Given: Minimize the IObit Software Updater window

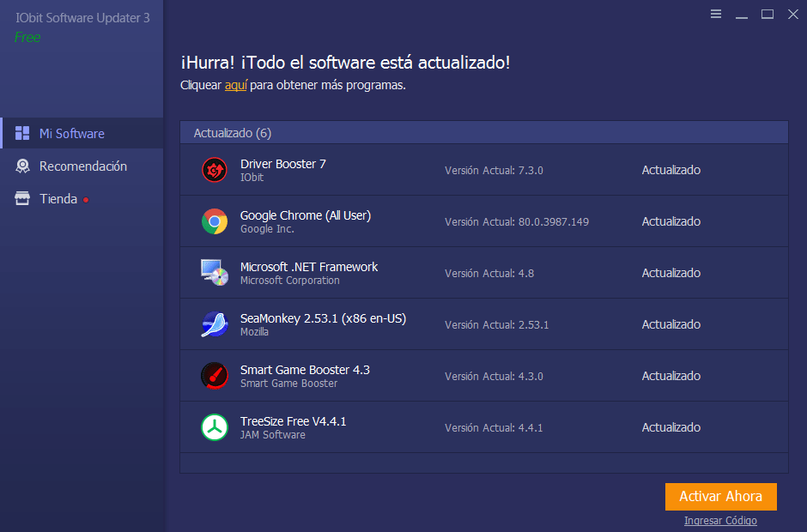Looking at the screenshot, I should pyautogui.click(x=742, y=14).
